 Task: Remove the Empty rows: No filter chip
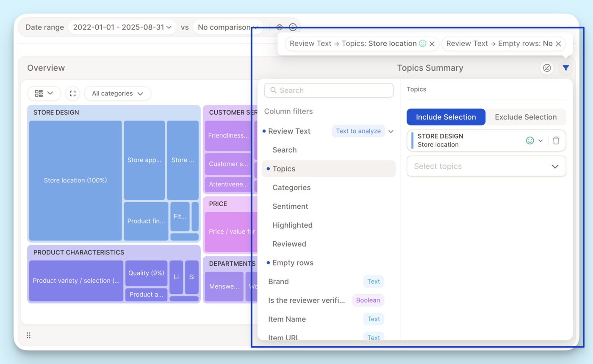[x=558, y=44]
